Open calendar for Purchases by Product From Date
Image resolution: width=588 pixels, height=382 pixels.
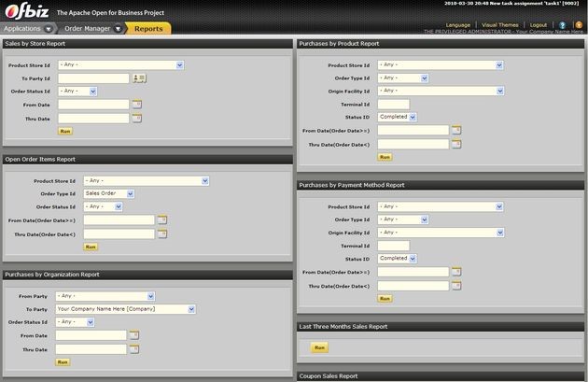tap(456, 130)
